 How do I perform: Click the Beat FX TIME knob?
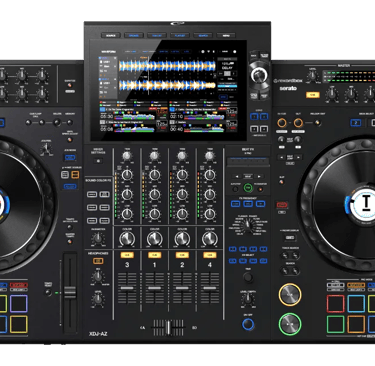(248, 277)
